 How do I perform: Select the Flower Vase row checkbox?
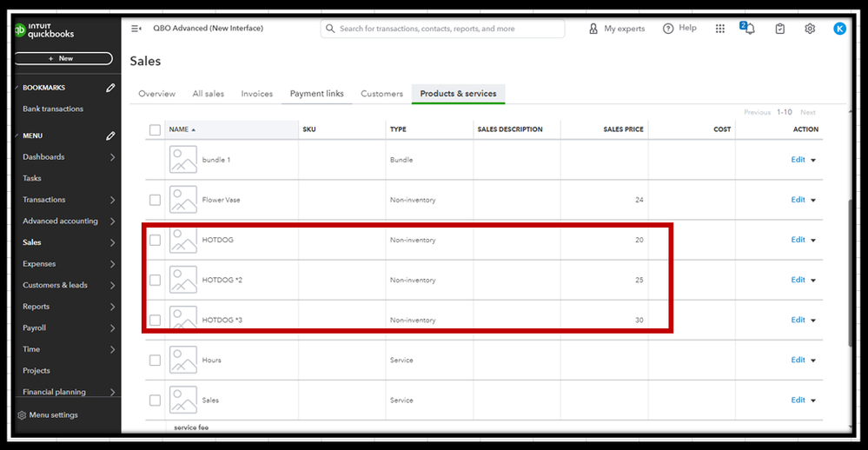click(x=155, y=200)
